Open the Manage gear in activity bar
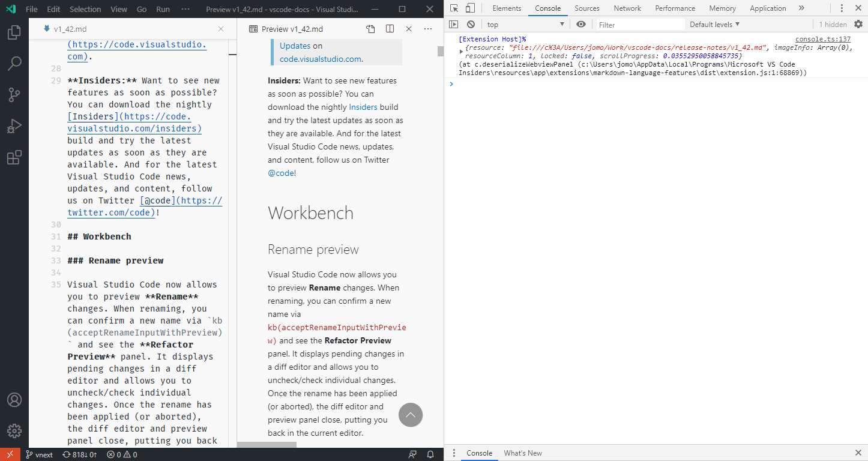Image resolution: width=868 pixels, height=461 pixels. (14, 431)
